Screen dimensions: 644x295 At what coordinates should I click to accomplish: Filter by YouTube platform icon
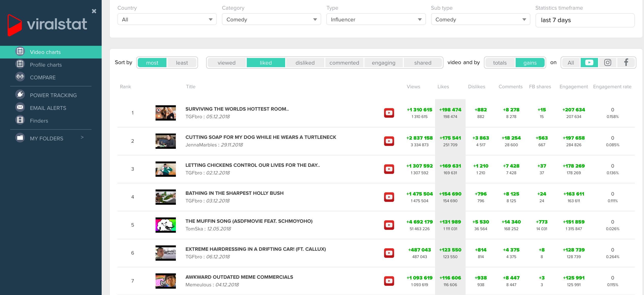pos(589,63)
